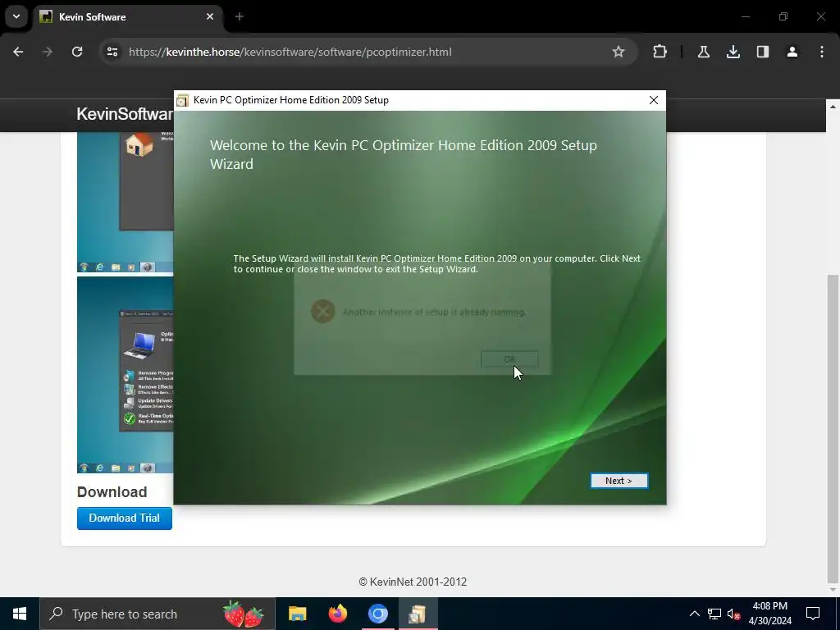Click the bottom screenshot thumbnail with laptop
840x630 pixels.
click(126, 375)
